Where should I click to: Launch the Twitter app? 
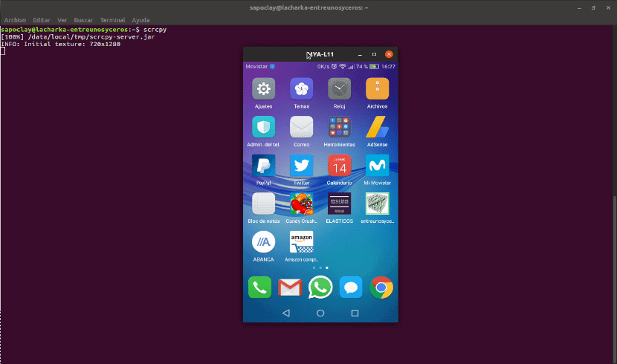click(301, 166)
